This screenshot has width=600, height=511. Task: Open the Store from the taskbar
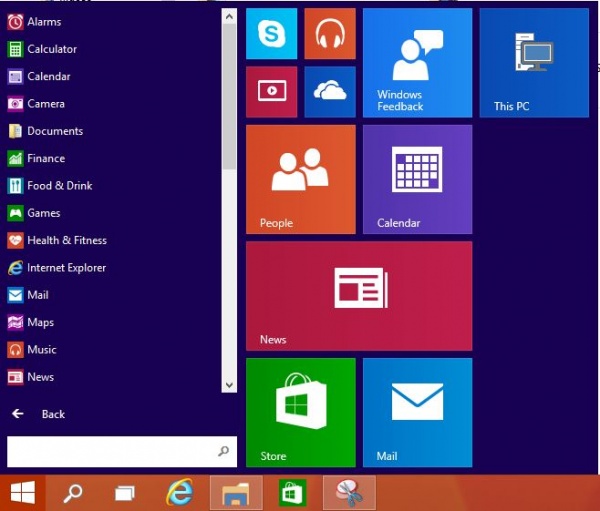click(292, 493)
